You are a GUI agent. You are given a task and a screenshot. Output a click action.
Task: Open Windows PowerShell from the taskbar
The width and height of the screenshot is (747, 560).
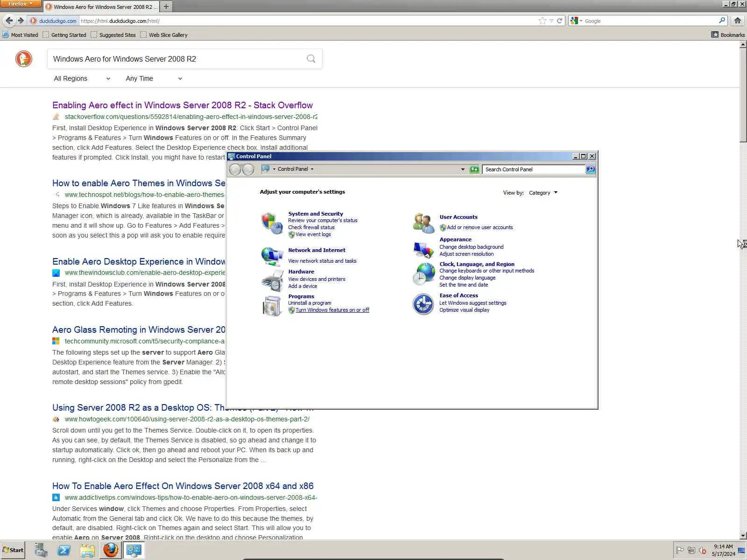pos(64,550)
